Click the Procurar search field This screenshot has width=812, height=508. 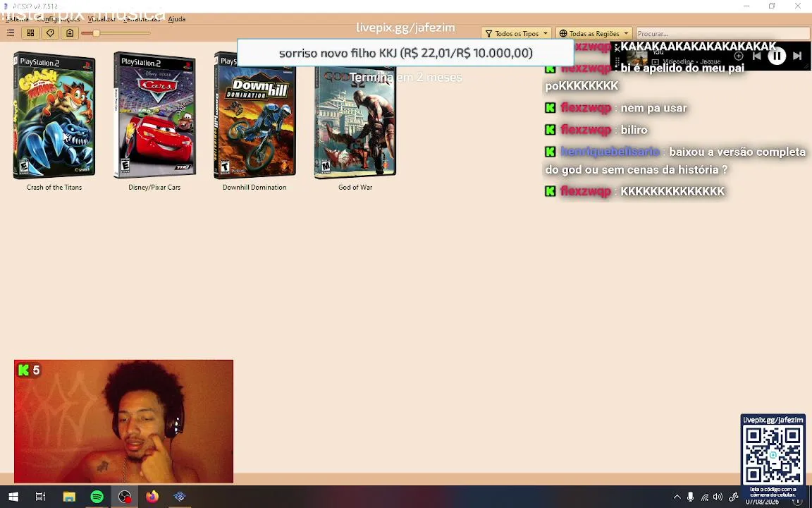pos(723,33)
